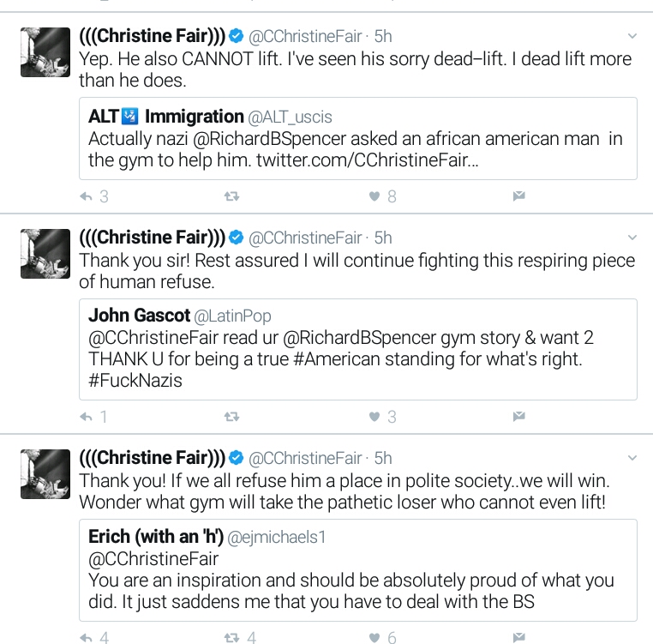Open the @LatinPop profile handle
The height and width of the screenshot is (644, 653).
click(x=232, y=316)
